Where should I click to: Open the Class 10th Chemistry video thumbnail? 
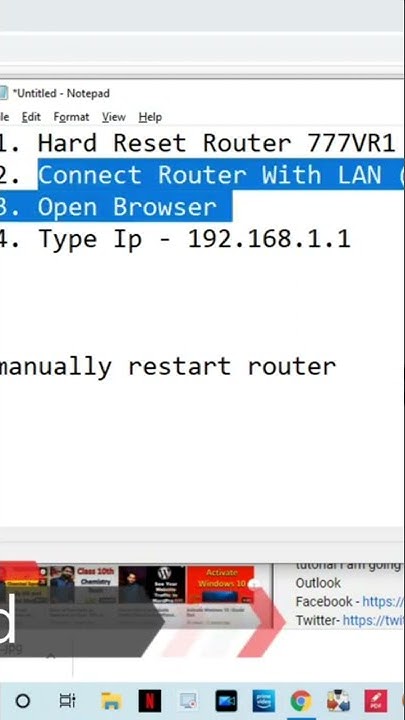coord(83,585)
